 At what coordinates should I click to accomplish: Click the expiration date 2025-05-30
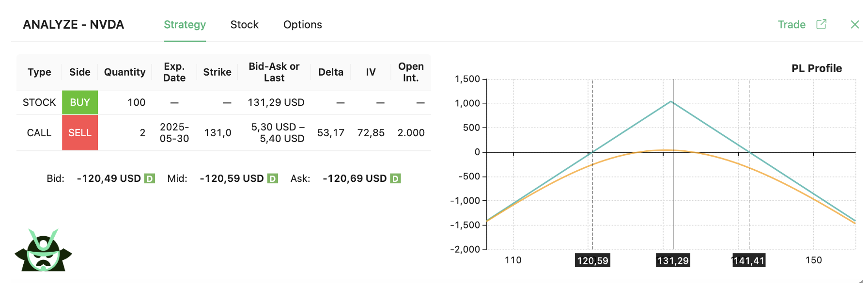click(x=173, y=132)
